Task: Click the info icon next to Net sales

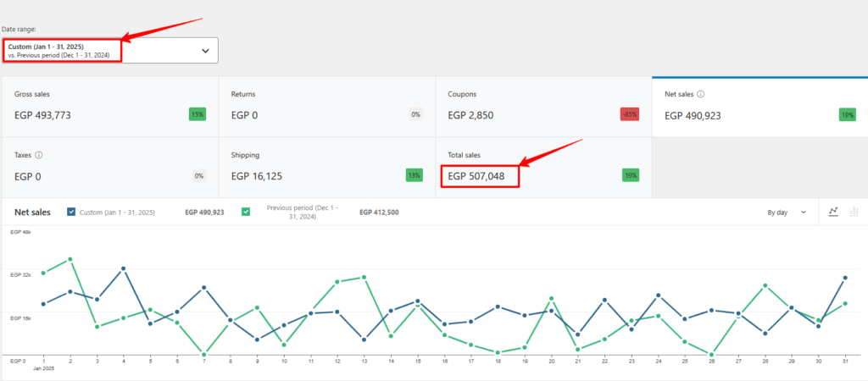Action: pos(701,95)
